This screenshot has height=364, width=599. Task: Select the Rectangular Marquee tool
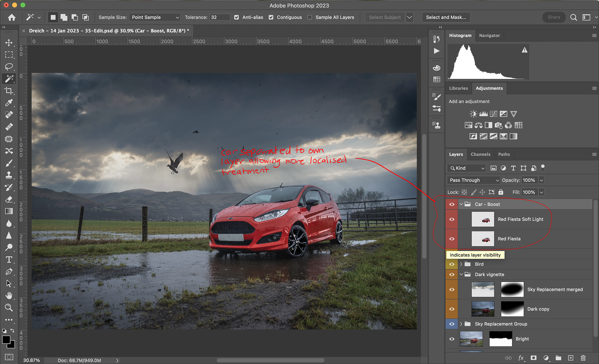click(x=9, y=55)
